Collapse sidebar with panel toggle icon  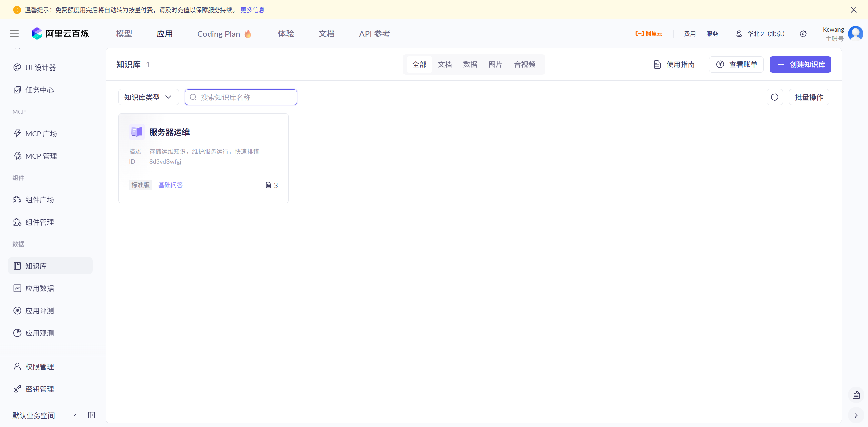pos(92,415)
